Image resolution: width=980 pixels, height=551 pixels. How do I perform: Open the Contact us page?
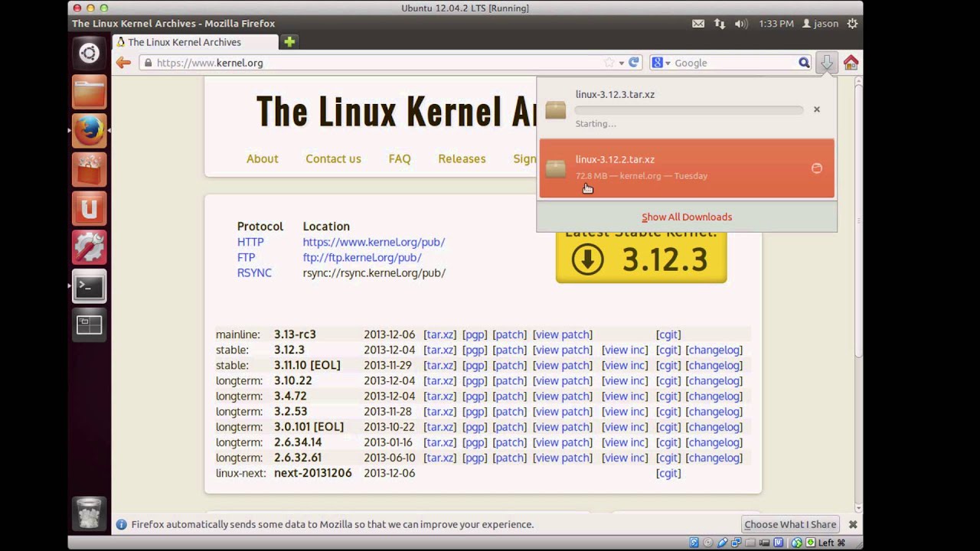click(x=333, y=158)
